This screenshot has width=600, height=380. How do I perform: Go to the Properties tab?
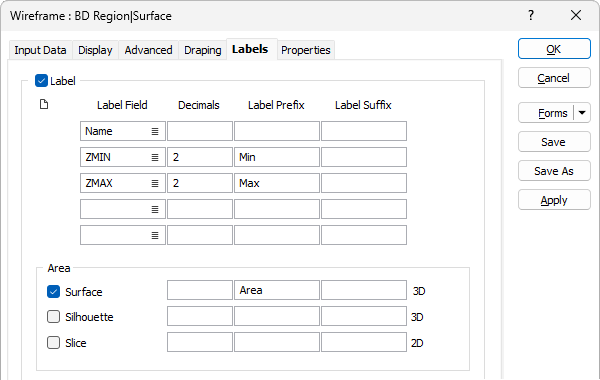pos(306,50)
